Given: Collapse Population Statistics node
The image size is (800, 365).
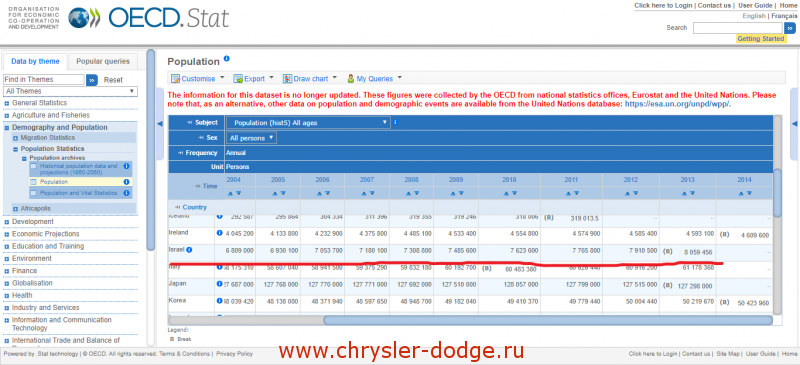Looking at the screenshot, I should point(15,150).
